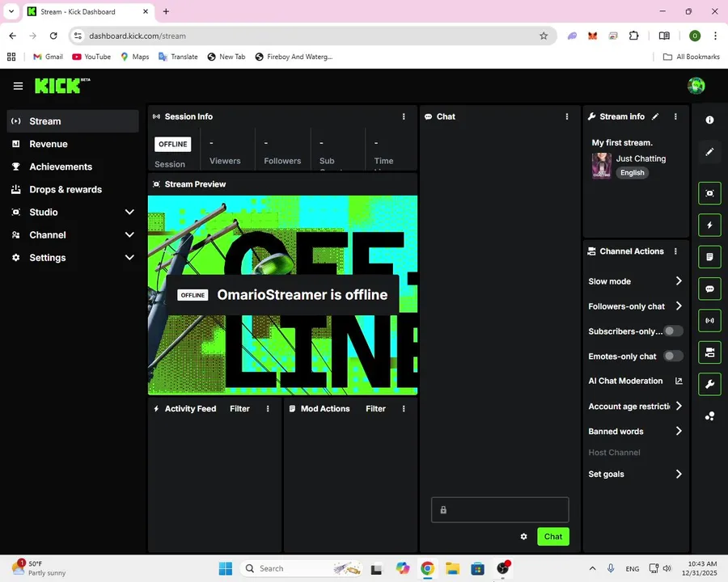Open Activity Feed three-dot menu
Viewport: 728px width, 582px height.
click(x=268, y=408)
